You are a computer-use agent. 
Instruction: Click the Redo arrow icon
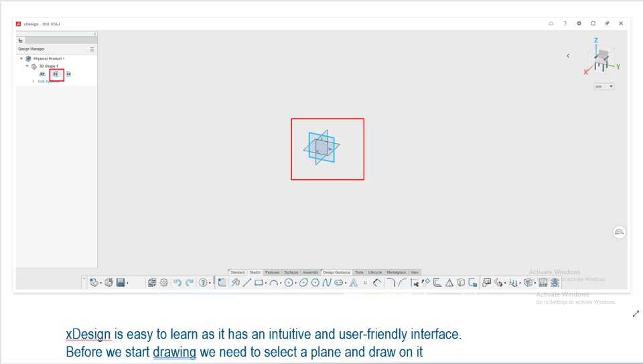190,282
